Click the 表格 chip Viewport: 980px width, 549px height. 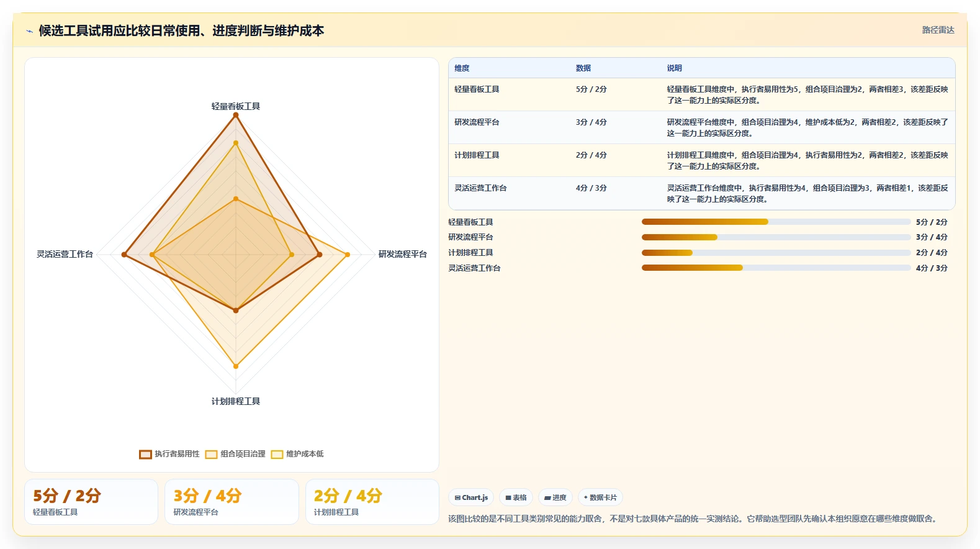(x=516, y=497)
